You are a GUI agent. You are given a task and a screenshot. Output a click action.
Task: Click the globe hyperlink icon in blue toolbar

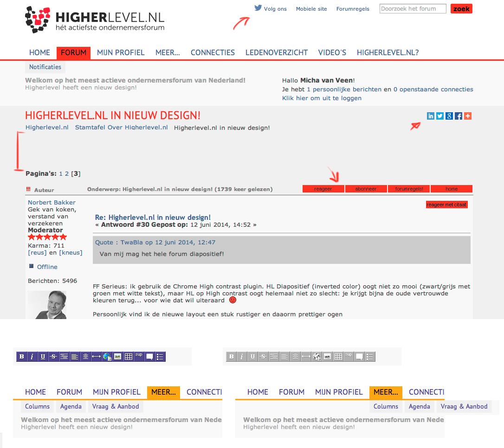107,357
